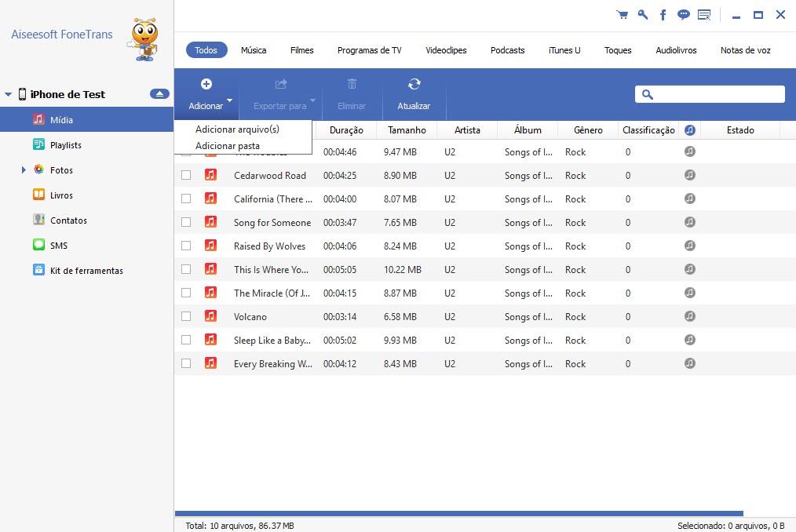
Task: Click the bee mascot logo
Action: coord(144,39)
